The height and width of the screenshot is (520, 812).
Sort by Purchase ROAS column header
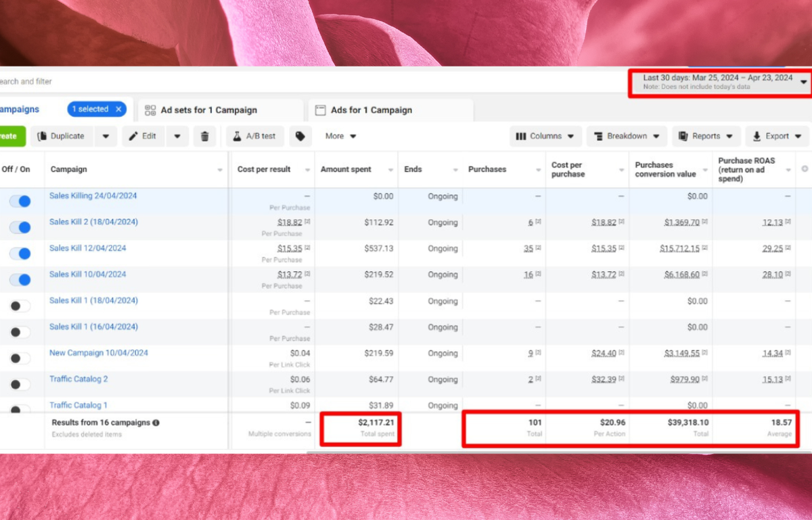[754, 170]
